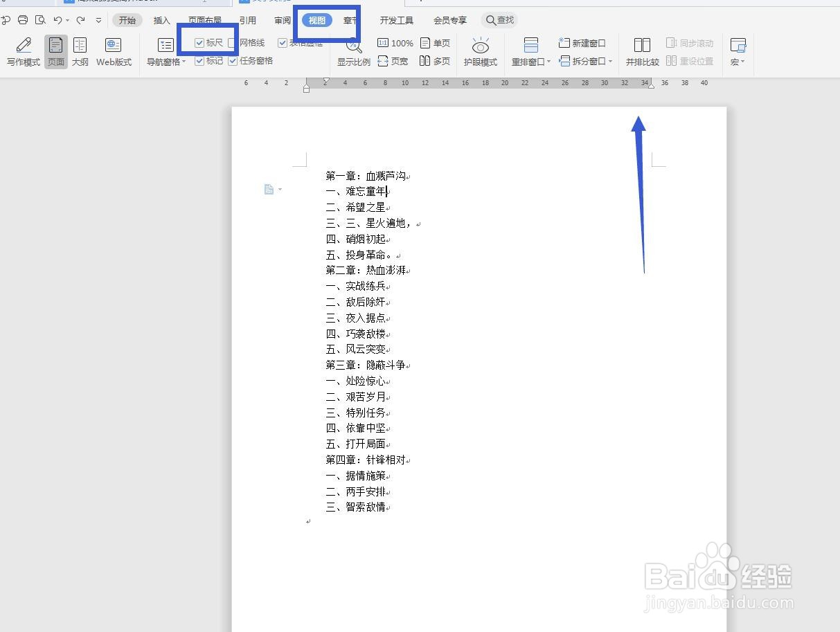The width and height of the screenshot is (840, 632).
Task: Click the Redo arrow icon
Action: (81, 20)
